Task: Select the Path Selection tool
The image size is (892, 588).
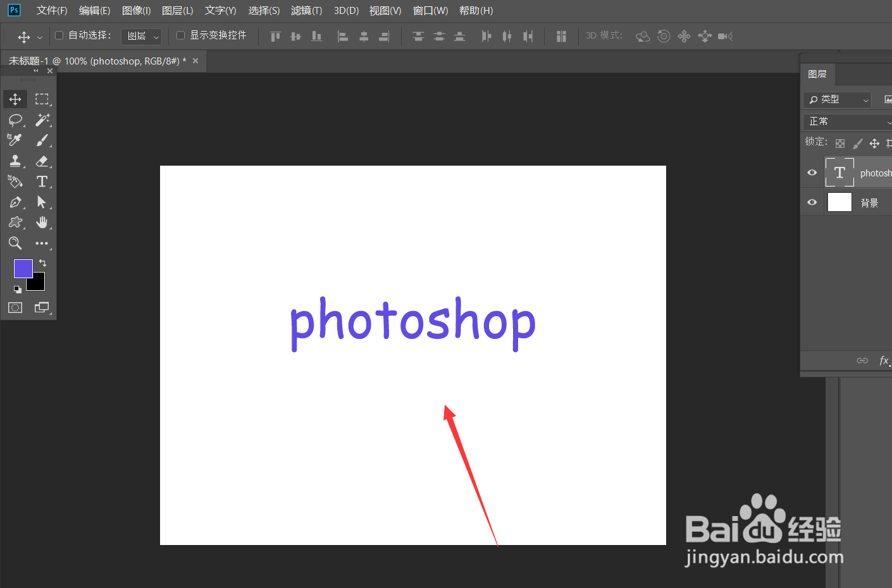Action: click(x=42, y=202)
